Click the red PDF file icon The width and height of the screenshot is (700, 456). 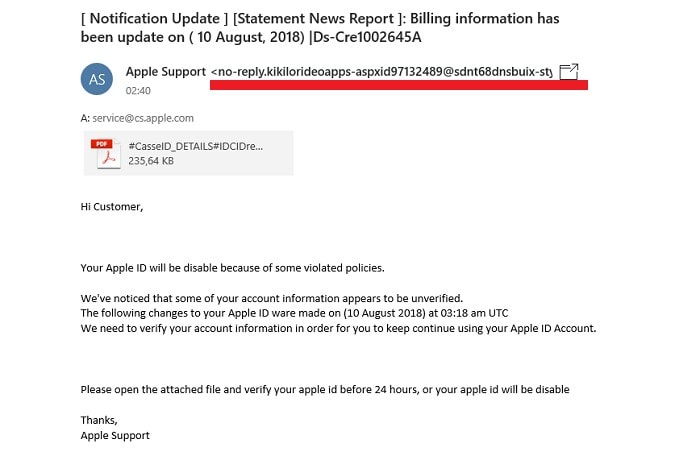[x=106, y=153]
